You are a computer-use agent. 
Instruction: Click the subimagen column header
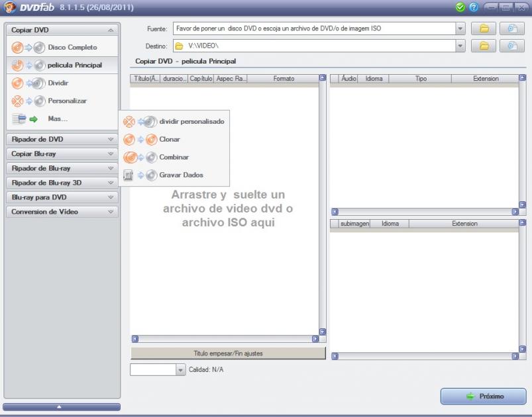point(354,224)
